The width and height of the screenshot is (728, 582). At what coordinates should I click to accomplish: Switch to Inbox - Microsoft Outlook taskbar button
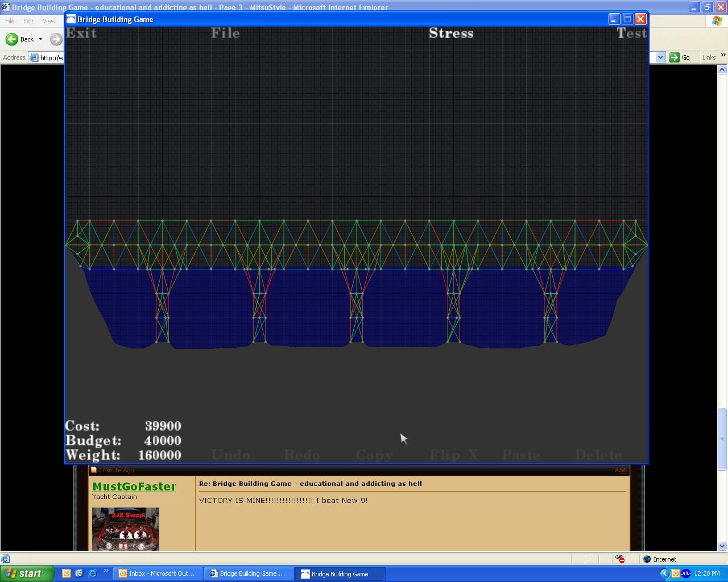[156, 573]
